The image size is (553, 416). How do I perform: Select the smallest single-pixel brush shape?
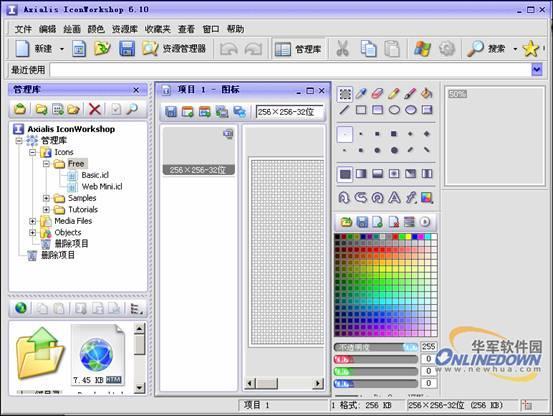(345, 134)
